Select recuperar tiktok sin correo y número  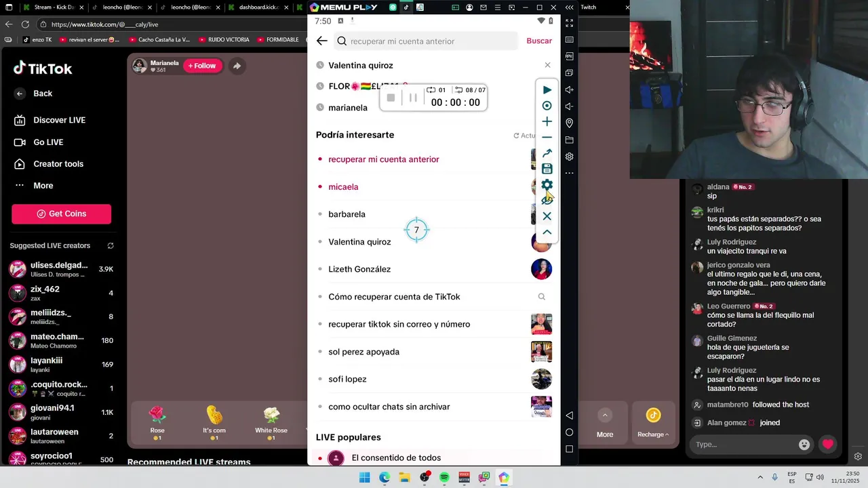[399, 324]
